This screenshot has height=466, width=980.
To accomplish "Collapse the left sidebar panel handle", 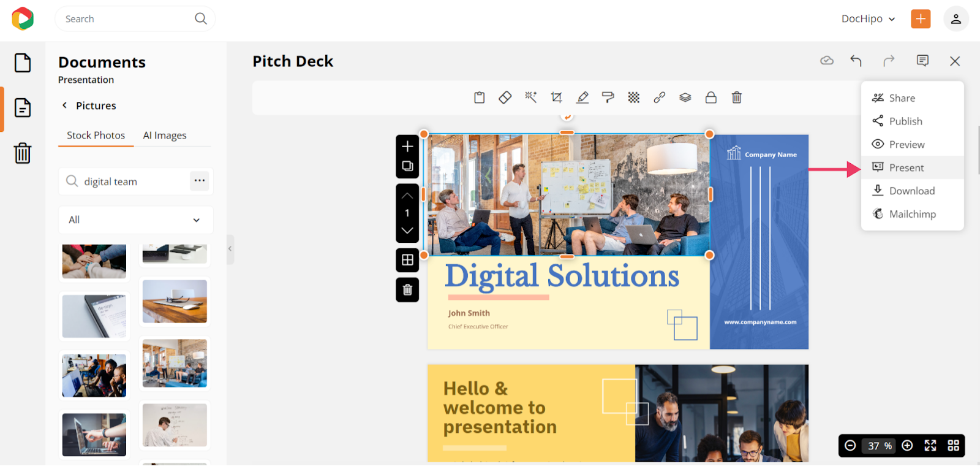I will click(230, 249).
